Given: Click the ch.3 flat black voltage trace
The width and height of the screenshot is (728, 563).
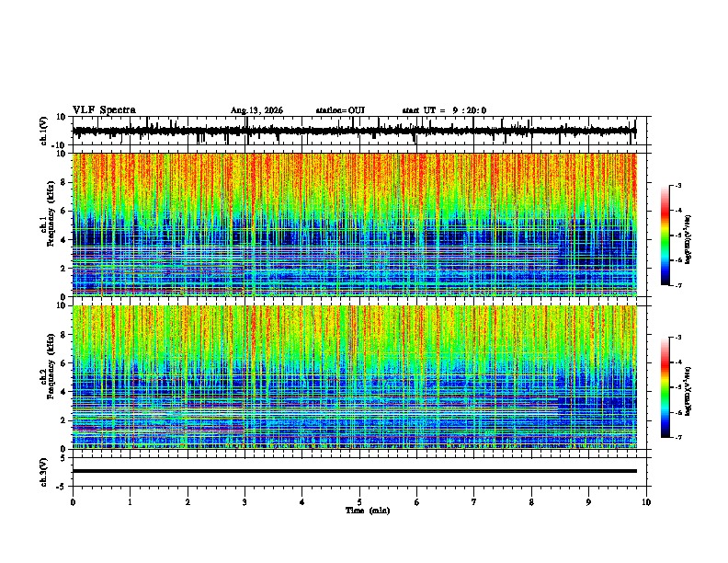Looking at the screenshot, I should coord(354,471).
